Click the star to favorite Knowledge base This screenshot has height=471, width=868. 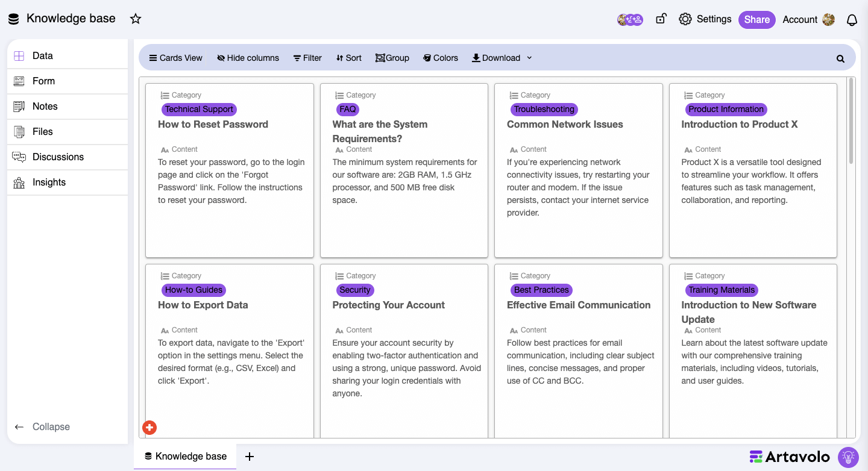135,19
